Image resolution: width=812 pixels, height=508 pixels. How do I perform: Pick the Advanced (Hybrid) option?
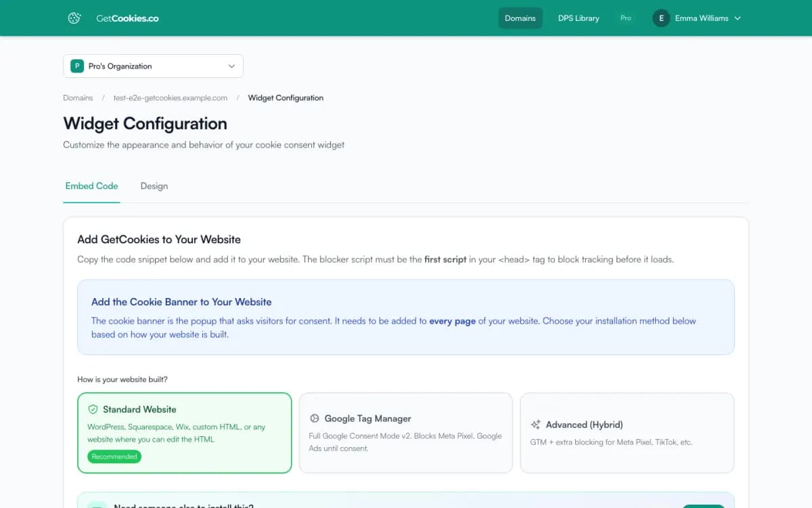[627, 433]
